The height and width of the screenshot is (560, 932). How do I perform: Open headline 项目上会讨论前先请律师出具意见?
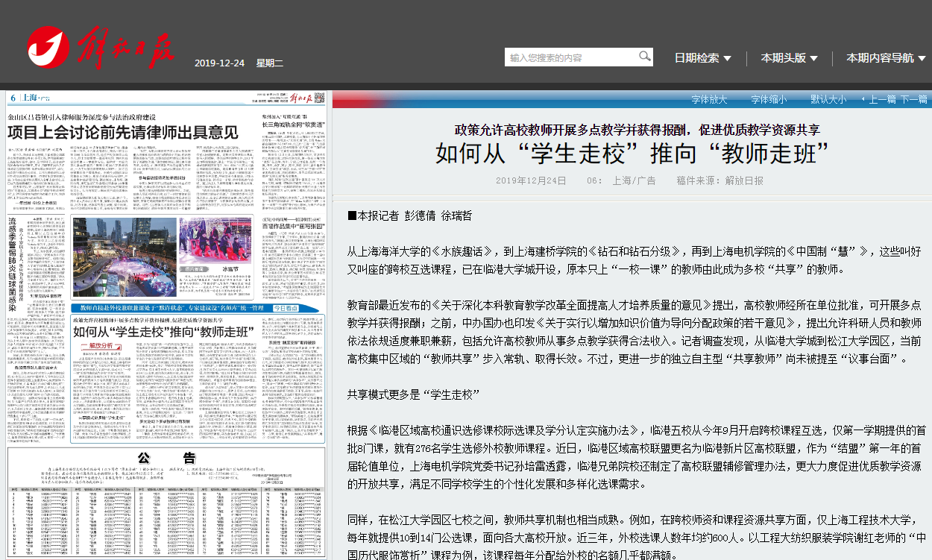123,133
